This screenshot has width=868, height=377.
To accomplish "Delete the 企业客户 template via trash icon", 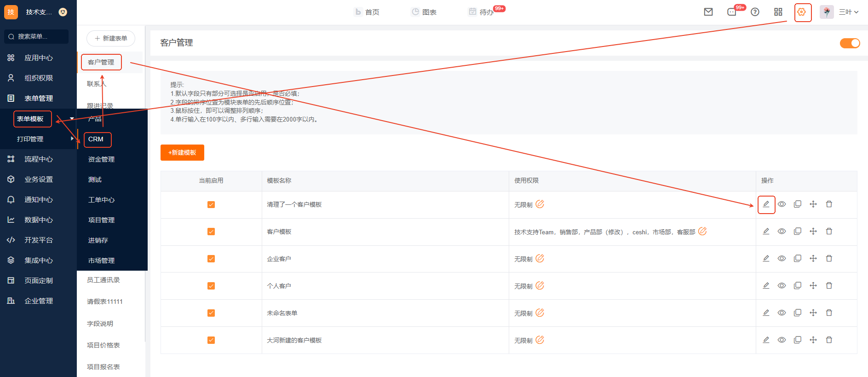I will [829, 259].
